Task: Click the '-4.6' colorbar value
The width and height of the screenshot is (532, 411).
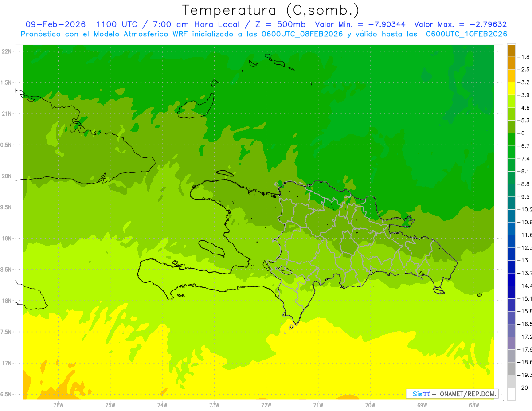Action: (524, 108)
